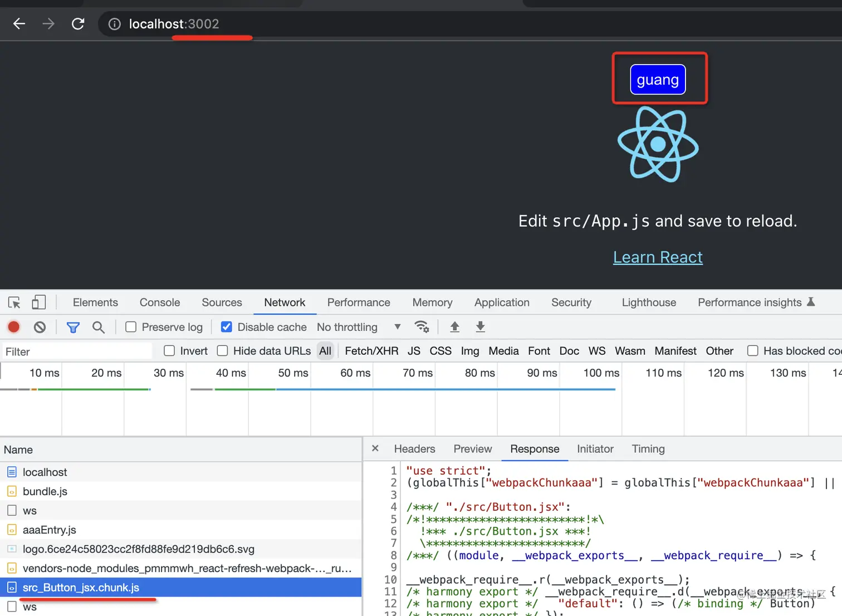Filter requests by Manifest
842x616 pixels.
(675, 351)
